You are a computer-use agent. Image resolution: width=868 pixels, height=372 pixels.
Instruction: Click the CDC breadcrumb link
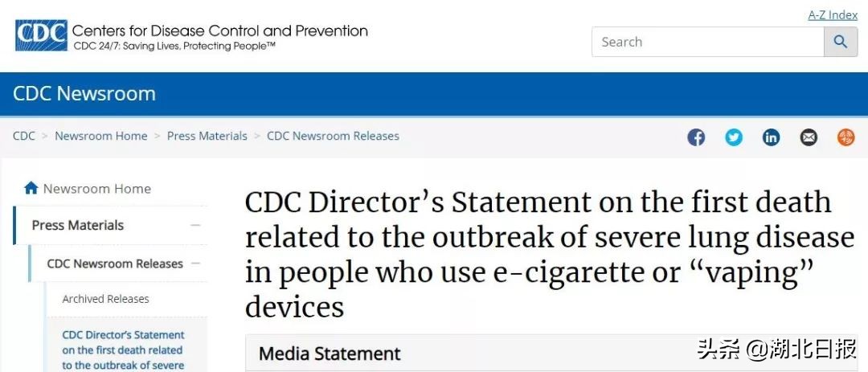pos(24,136)
